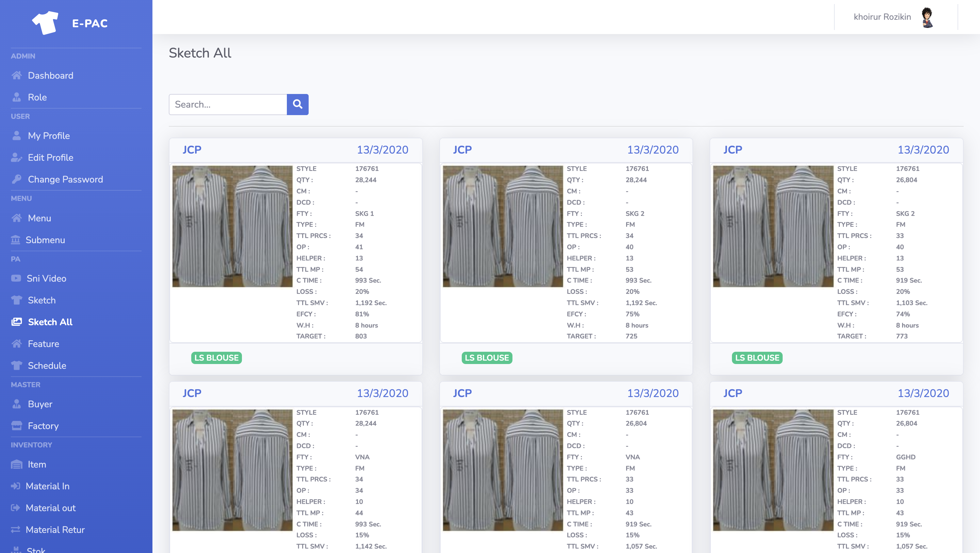Click the first card's LS BLOUSE badge
The image size is (980, 553).
click(x=216, y=358)
